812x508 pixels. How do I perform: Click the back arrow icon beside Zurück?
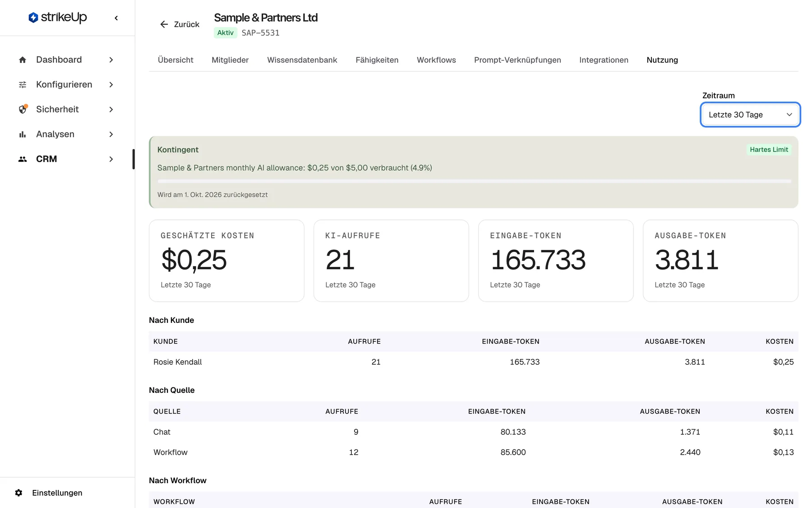tap(164, 24)
